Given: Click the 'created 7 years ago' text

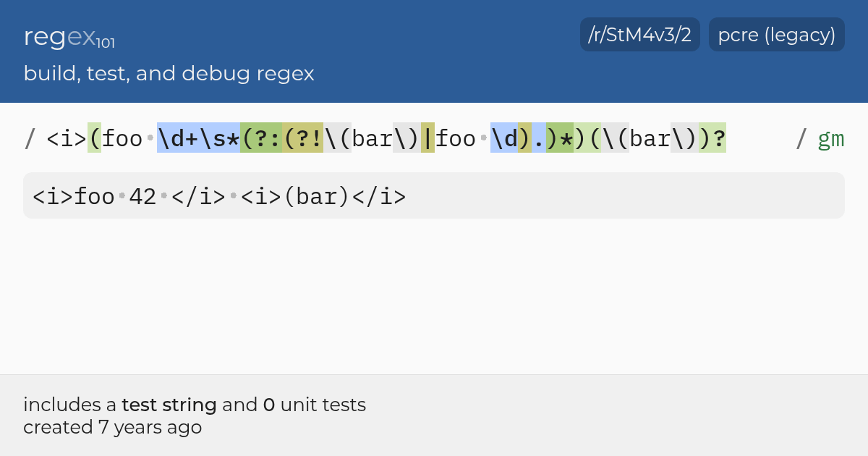Looking at the screenshot, I should click(112, 427).
